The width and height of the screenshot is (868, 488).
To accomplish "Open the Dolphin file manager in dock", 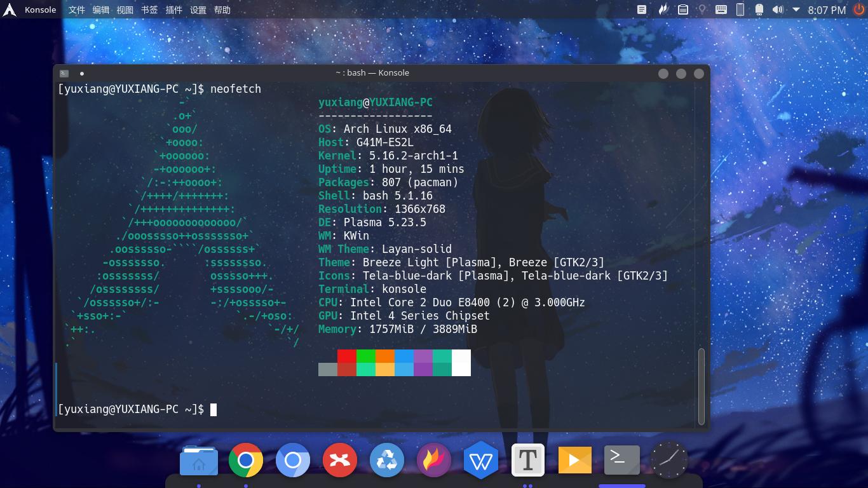I will [199, 460].
